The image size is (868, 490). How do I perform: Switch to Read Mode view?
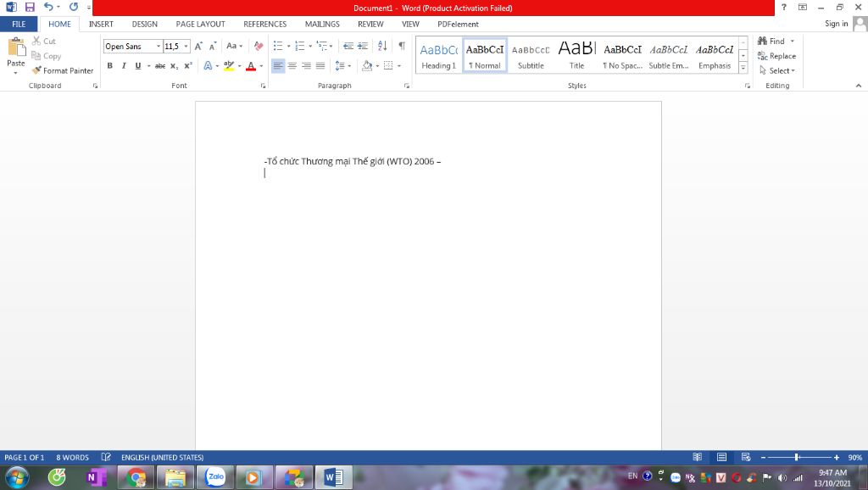coord(697,457)
